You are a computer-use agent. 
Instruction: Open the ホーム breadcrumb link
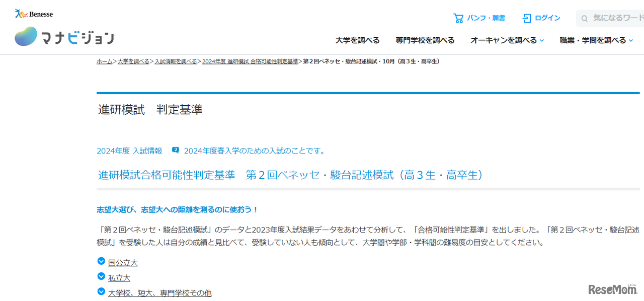[103, 61]
